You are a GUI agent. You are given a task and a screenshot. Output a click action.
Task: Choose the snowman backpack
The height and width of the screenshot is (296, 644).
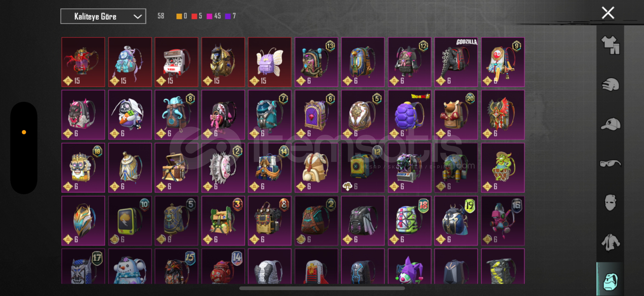click(130, 266)
